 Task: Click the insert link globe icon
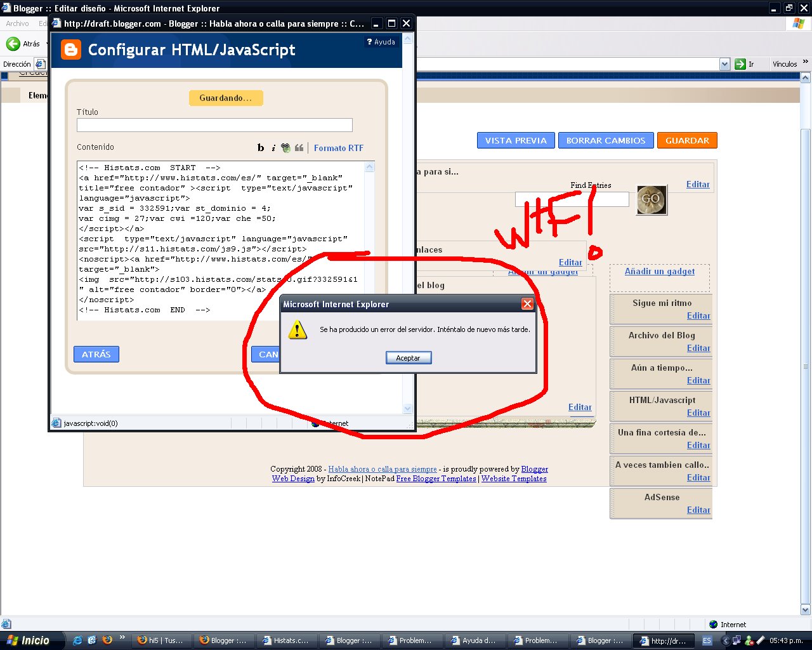click(286, 148)
